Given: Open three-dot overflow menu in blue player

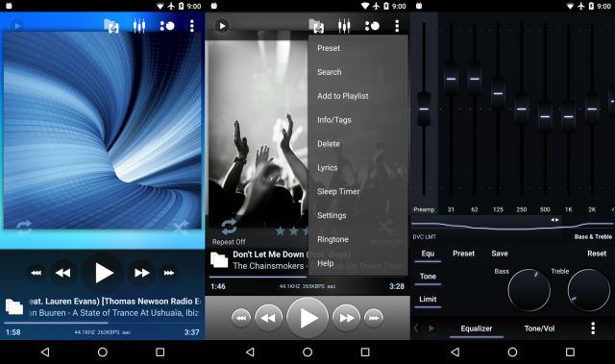Looking at the screenshot, I should tap(192, 26).
